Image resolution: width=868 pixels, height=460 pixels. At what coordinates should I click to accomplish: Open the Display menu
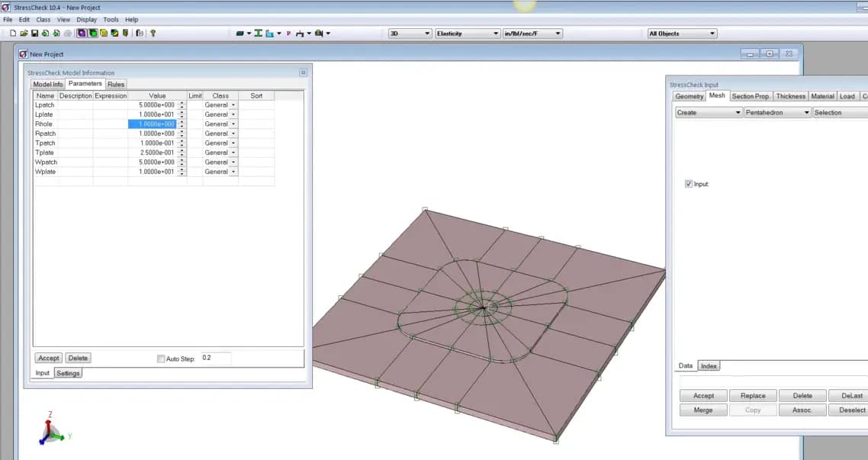point(85,19)
